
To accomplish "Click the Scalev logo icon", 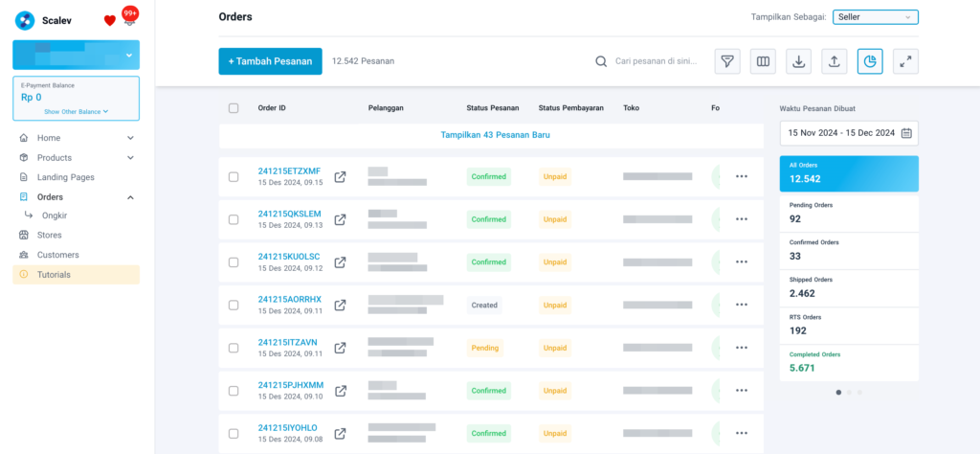I will click(25, 20).
